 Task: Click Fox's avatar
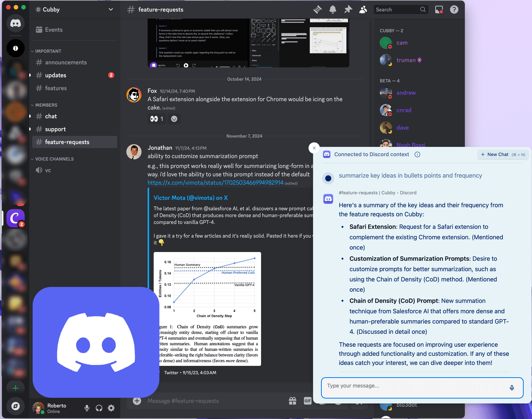click(134, 95)
